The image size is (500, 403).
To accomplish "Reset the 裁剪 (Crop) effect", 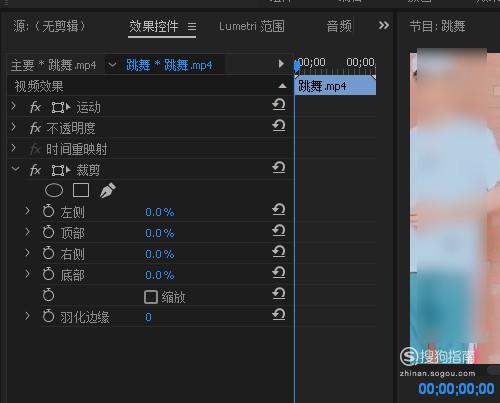I will 279,167.
